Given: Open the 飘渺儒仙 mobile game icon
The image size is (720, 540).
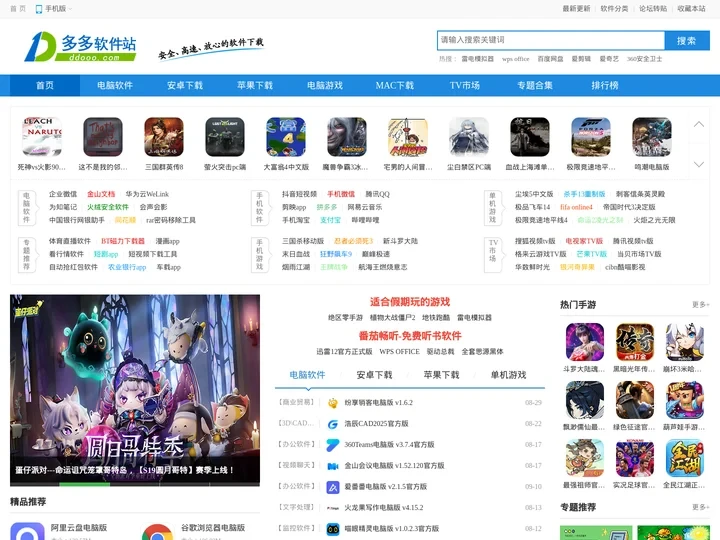Looking at the screenshot, I should [585, 400].
